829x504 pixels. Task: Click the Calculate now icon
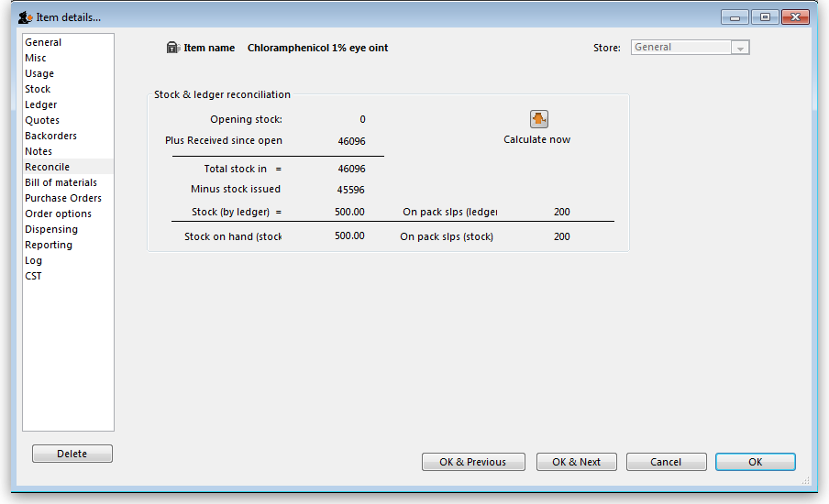538,119
